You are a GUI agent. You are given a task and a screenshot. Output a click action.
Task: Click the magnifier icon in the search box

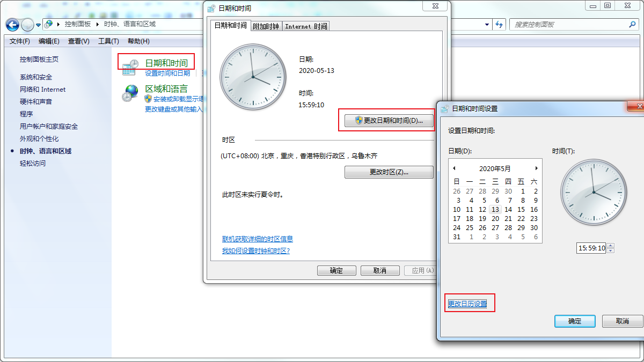(x=632, y=25)
